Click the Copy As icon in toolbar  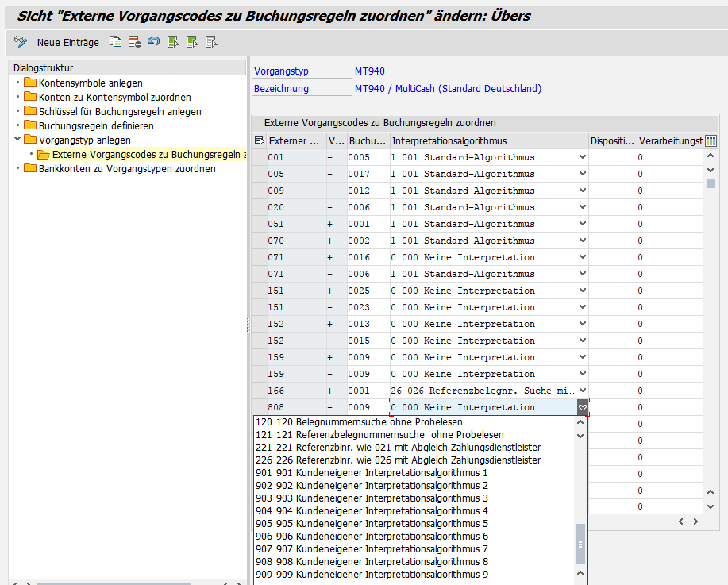click(x=116, y=42)
